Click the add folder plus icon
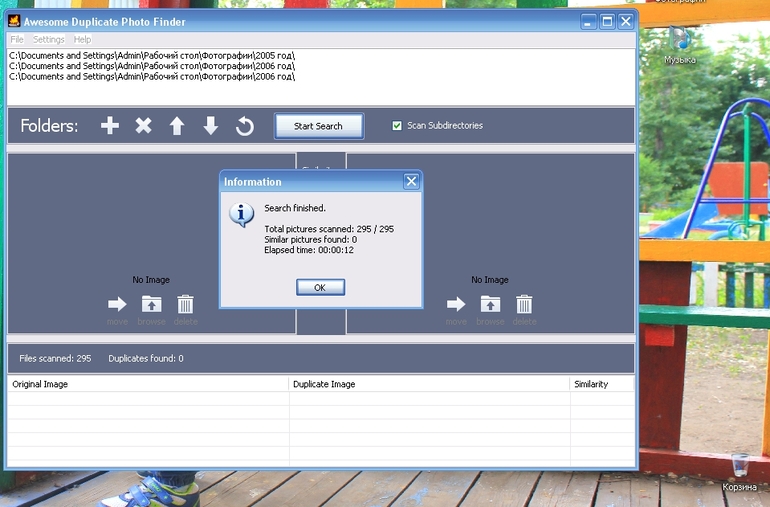The width and height of the screenshot is (770, 507). coord(110,126)
